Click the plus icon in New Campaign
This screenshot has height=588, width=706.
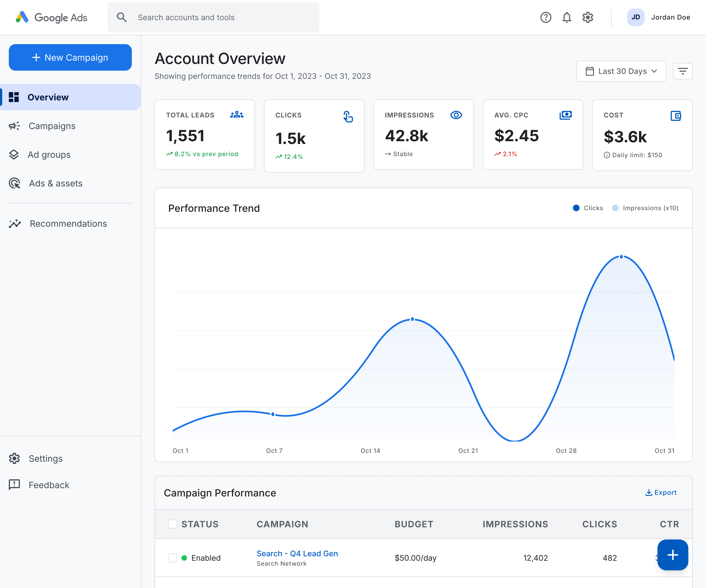pyautogui.click(x=36, y=57)
